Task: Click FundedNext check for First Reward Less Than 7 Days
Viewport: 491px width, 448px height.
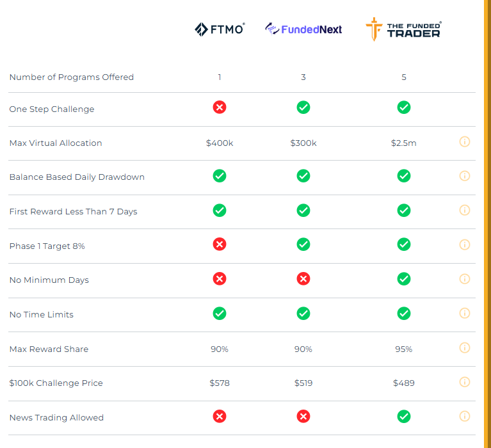Action: [x=303, y=211]
